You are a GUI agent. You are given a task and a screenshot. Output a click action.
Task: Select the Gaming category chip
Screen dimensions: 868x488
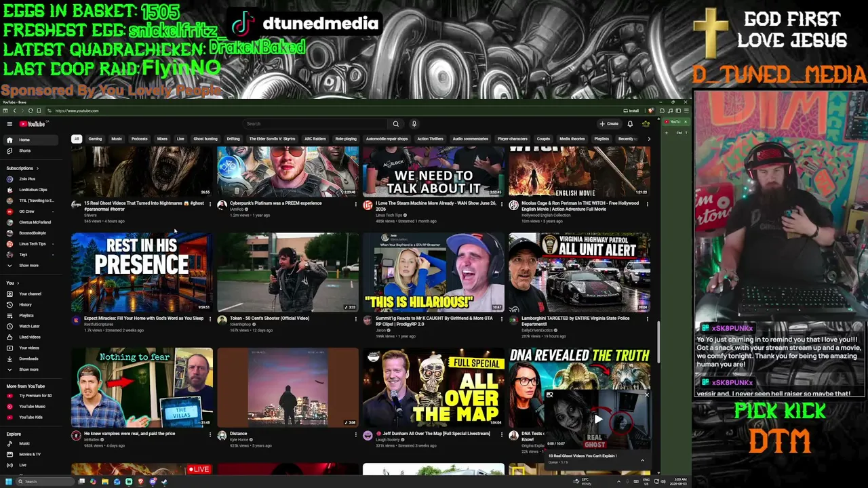(95, 139)
